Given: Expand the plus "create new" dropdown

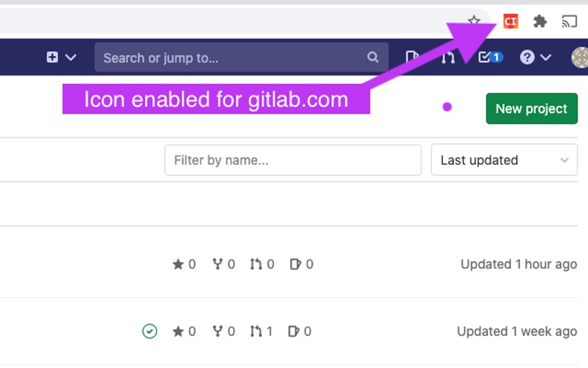Looking at the screenshot, I should [61, 57].
